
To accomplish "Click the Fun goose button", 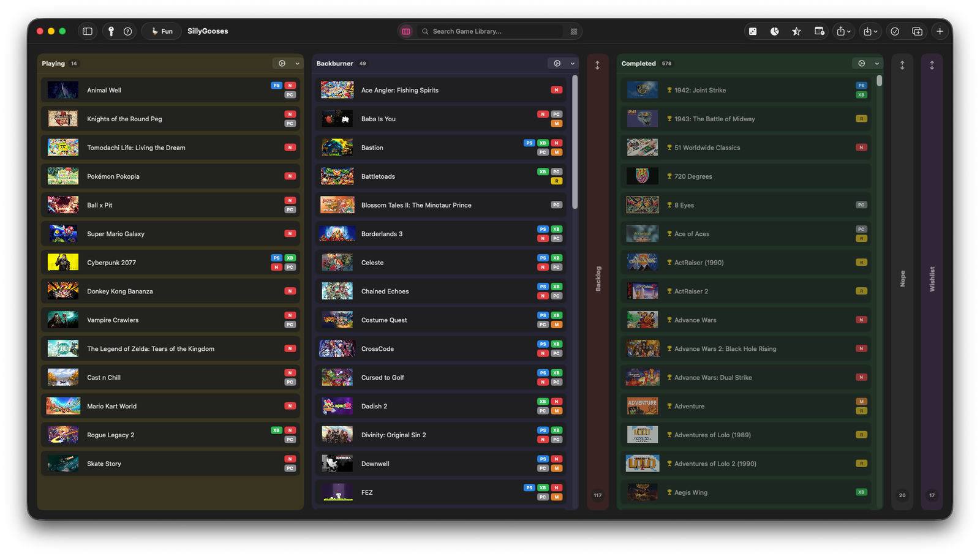I will click(x=162, y=31).
